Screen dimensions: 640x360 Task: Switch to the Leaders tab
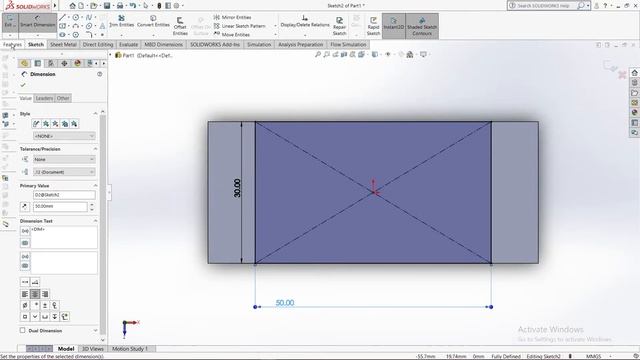44,98
